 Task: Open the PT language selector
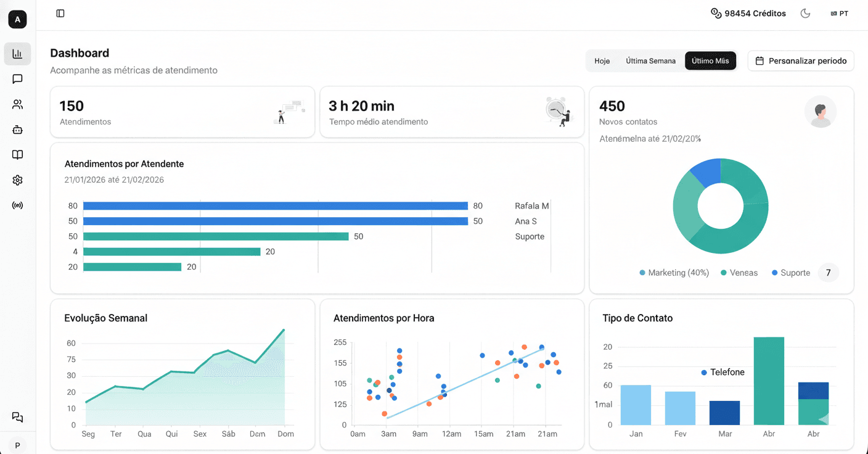click(x=839, y=14)
